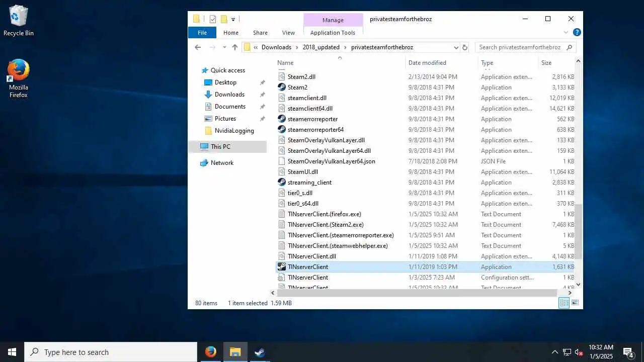The width and height of the screenshot is (644, 362).
Task: Open Downloads in navigation pane
Action: pyautogui.click(x=229, y=95)
